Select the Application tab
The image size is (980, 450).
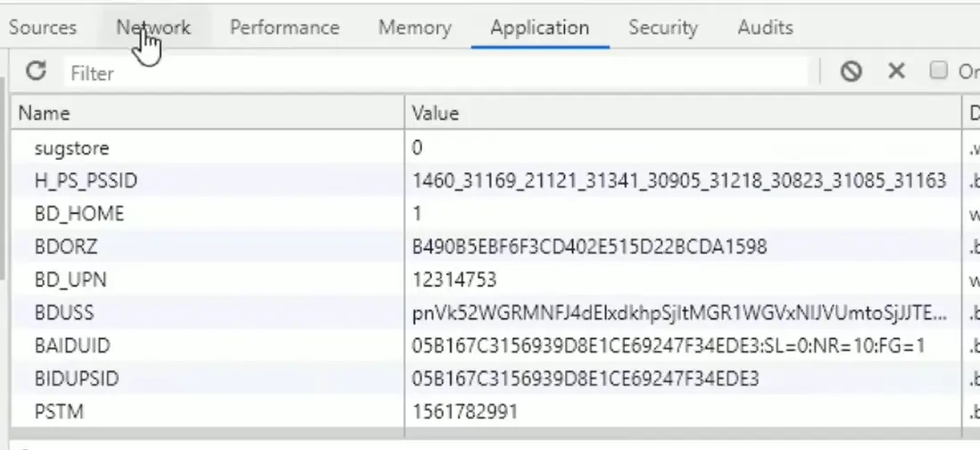click(539, 28)
